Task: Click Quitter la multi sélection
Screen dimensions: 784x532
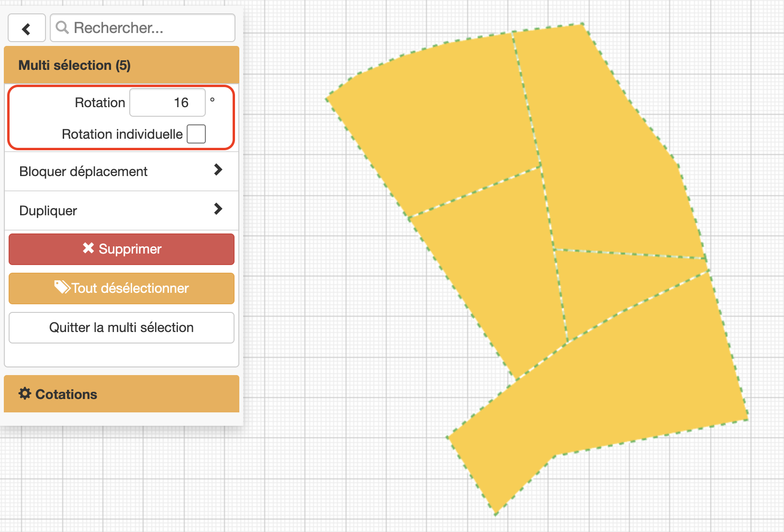Action: tap(121, 327)
